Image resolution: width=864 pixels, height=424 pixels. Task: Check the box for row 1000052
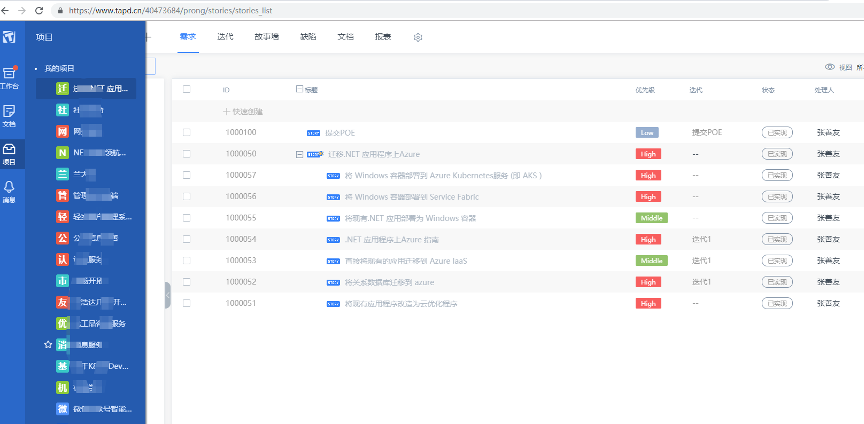tap(186, 282)
